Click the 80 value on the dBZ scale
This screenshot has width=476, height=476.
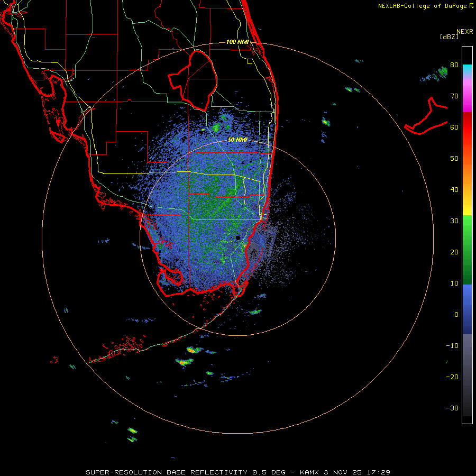[x=454, y=65]
